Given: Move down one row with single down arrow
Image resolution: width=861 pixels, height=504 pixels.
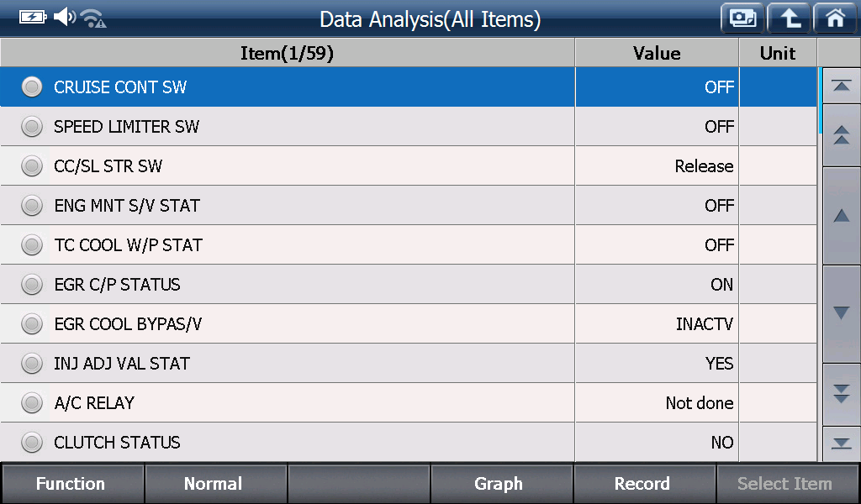Looking at the screenshot, I should coord(841,313).
